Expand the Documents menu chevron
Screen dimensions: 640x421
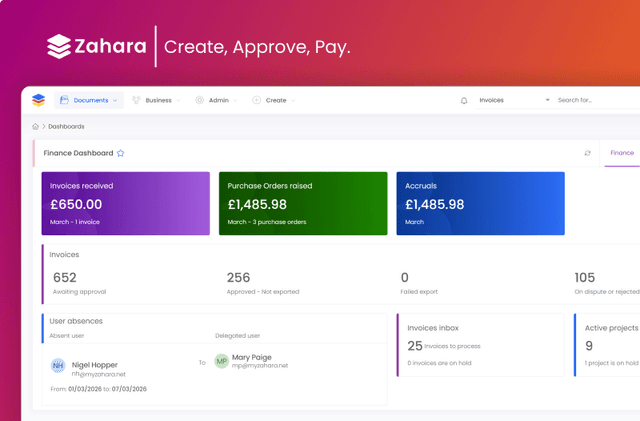point(115,100)
